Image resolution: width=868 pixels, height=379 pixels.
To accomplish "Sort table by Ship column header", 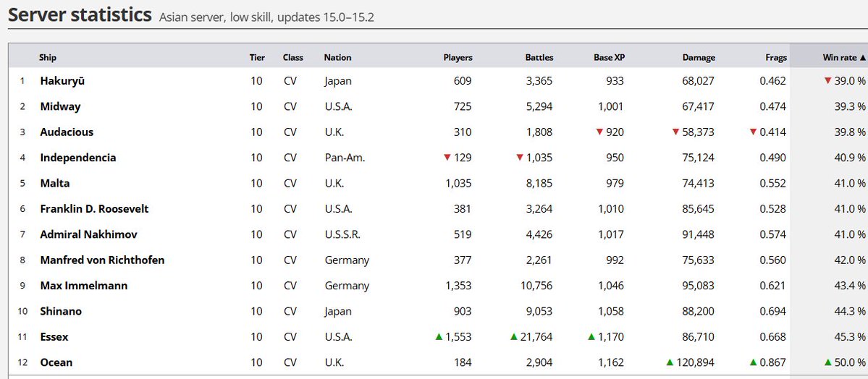I will [x=48, y=58].
